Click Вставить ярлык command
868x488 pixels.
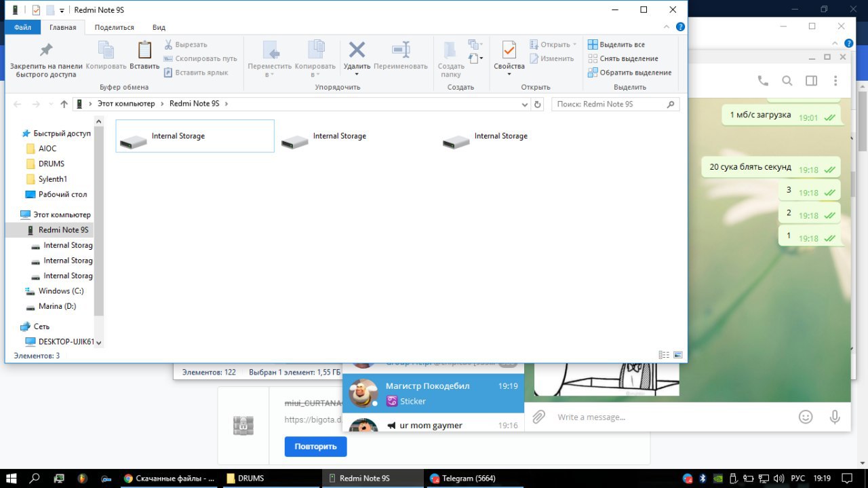[x=195, y=73]
